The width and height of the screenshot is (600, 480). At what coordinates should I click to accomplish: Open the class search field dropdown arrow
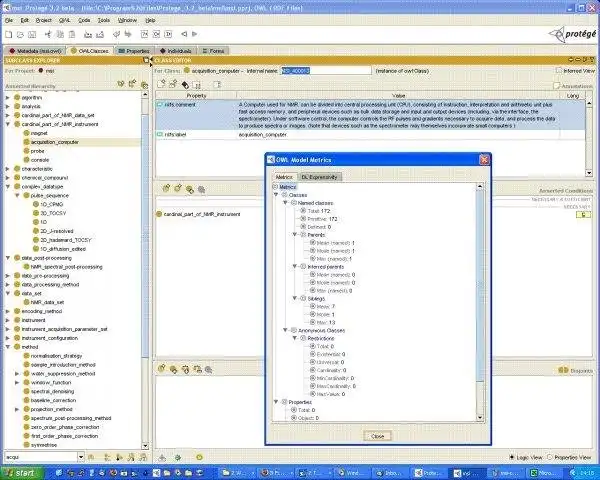coord(81,457)
